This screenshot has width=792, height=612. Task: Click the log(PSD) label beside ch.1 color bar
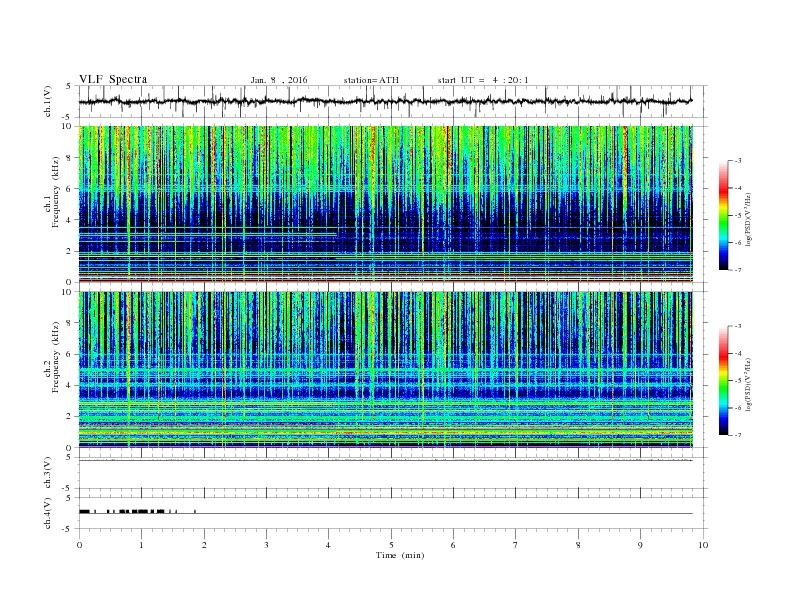coord(749,220)
